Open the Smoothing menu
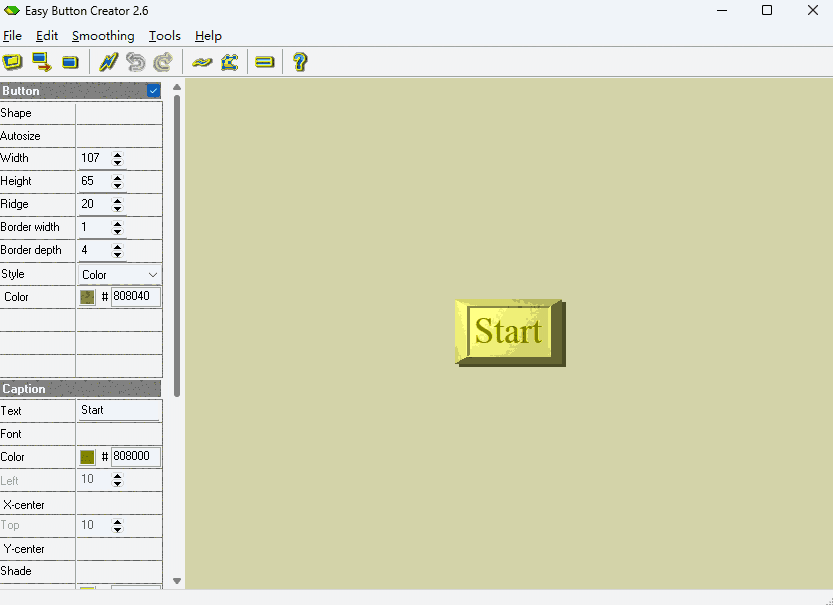Viewport: 833px width, 605px height. click(x=102, y=35)
